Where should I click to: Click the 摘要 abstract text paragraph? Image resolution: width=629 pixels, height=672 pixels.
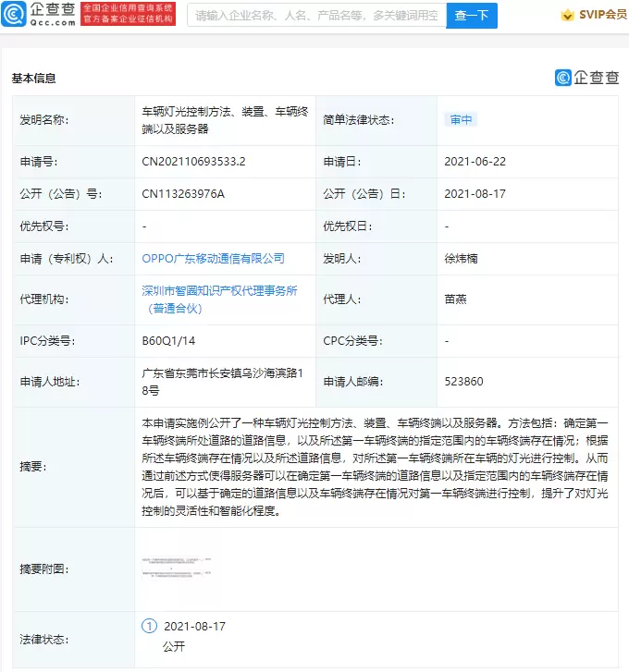375,467
